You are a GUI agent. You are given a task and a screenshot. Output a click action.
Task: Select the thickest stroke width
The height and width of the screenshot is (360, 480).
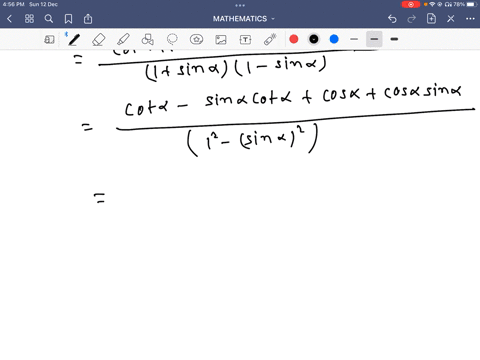point(394,39)
